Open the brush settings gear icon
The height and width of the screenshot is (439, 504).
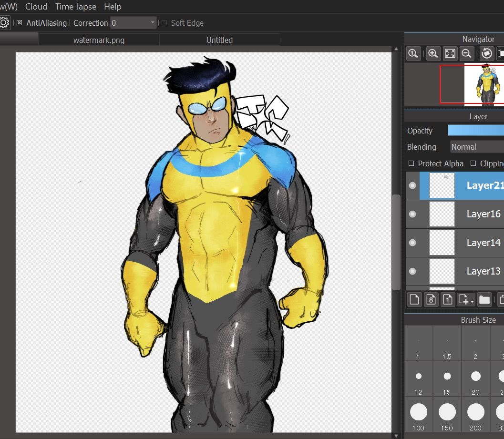coord(4,23)
